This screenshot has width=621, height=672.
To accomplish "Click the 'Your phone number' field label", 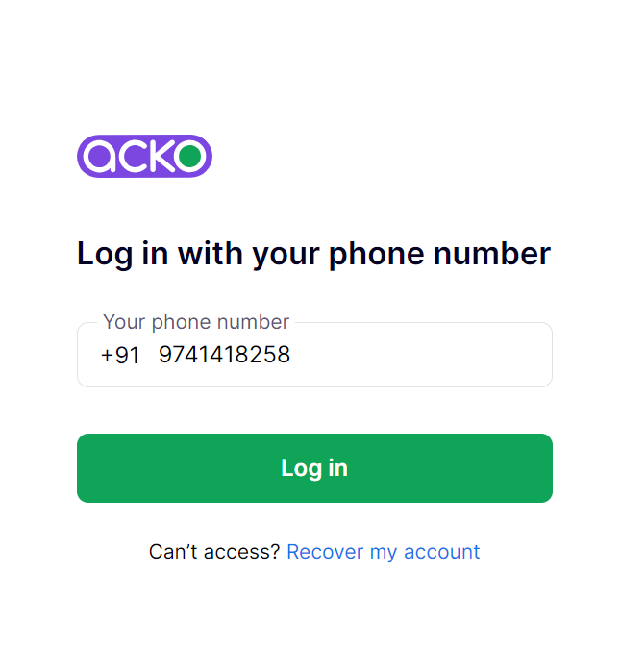I will click(196, 322).
